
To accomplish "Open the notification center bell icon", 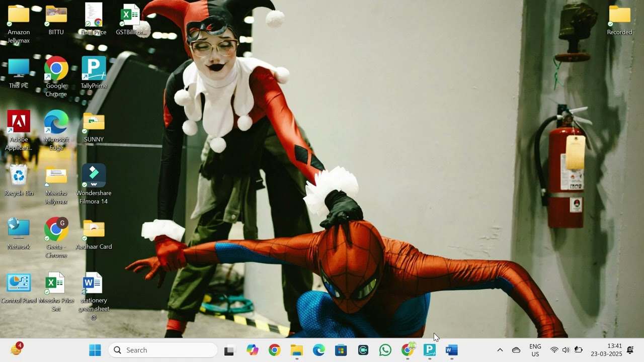I will [x=630, y=350].
